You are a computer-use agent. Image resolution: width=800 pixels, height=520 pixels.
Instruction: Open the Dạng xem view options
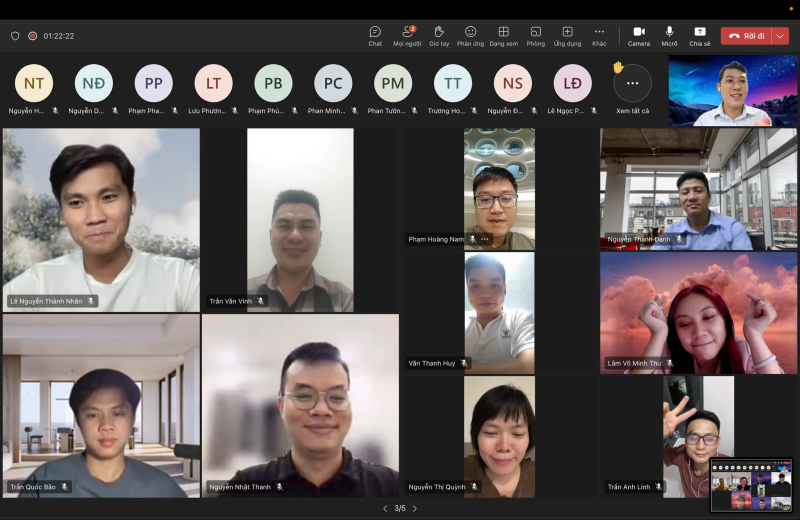click(503, 35)
